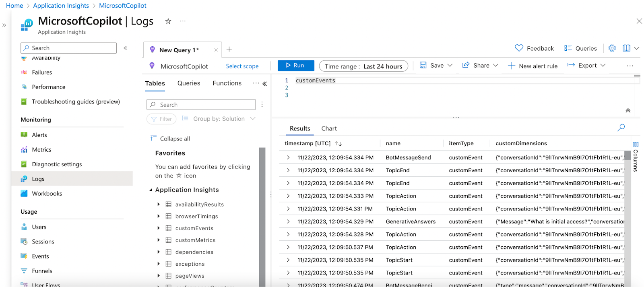Expand the dependencies table
Image resolution: width=644 pixels, height=287 pixels.
point(159,252)
